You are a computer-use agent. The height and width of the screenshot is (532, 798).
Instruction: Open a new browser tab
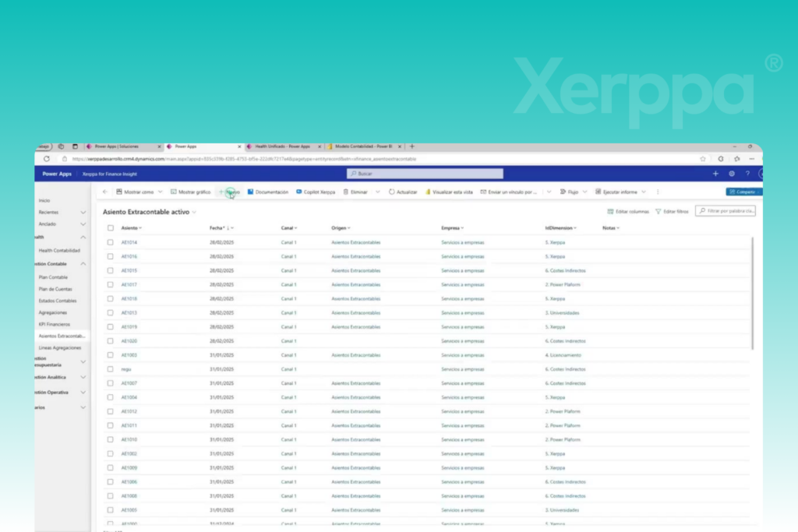[x=412, y=146]
